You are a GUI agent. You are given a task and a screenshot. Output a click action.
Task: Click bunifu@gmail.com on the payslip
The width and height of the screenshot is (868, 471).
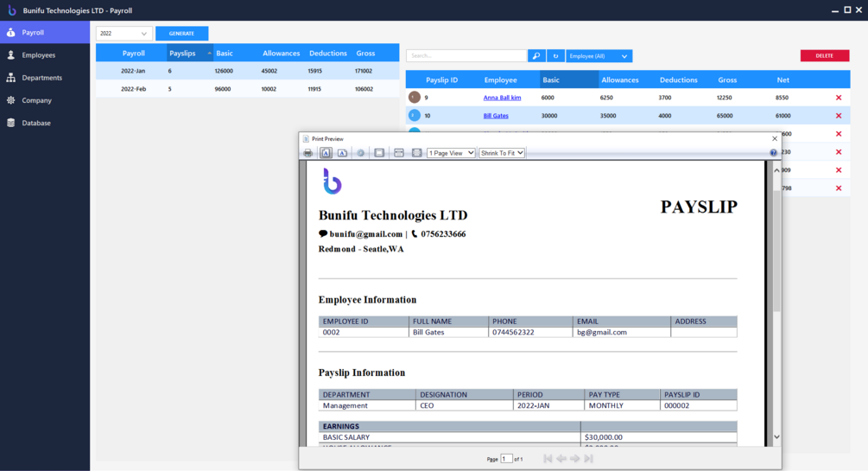point(366,234)
